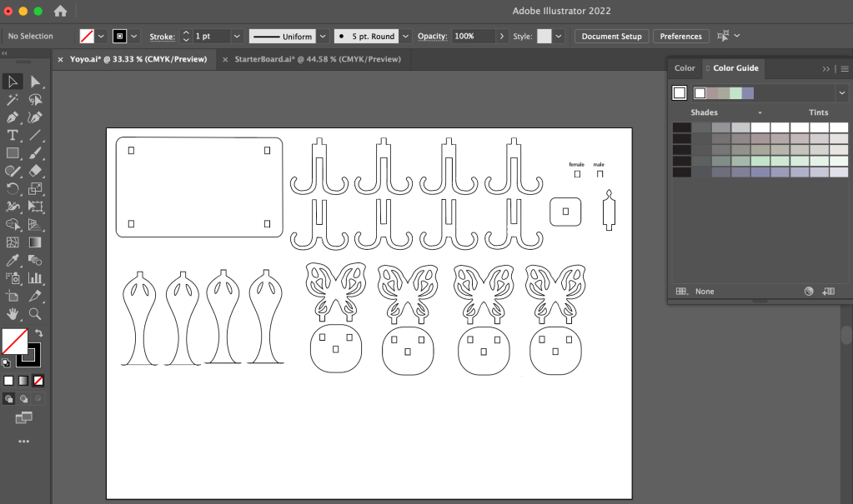
Task: Switch to the Hand tool
Action: coord(13,314)
